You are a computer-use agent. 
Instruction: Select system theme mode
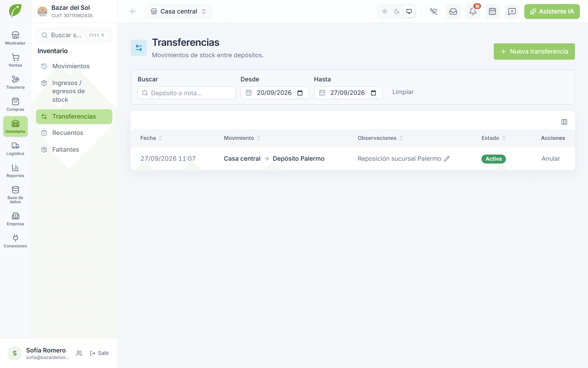409,11
